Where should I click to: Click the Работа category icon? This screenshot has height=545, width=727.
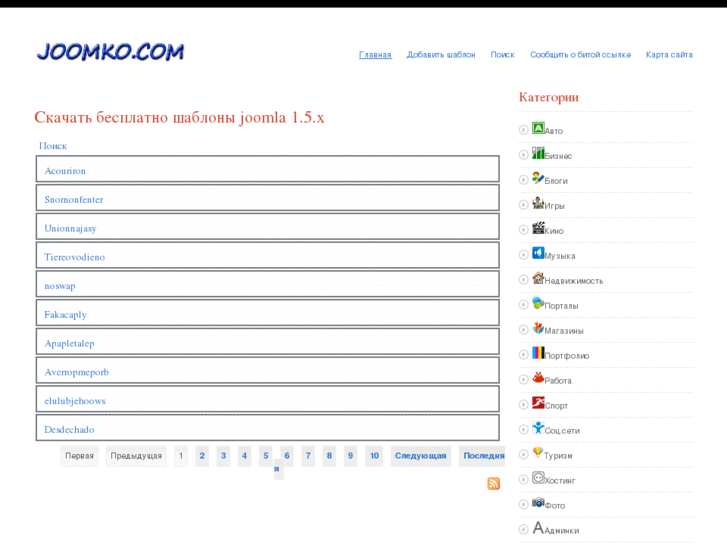538,378
